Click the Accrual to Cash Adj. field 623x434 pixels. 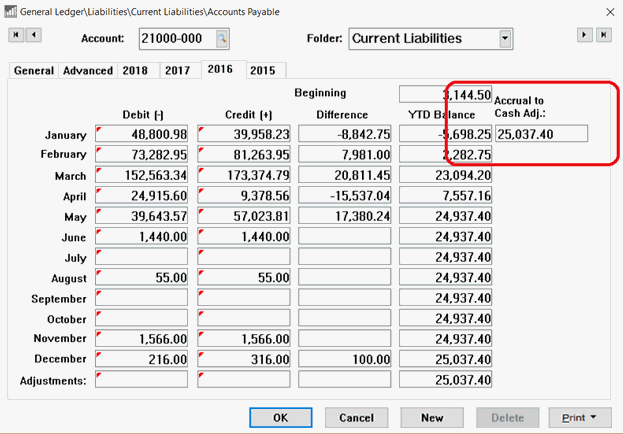(541, 134)
